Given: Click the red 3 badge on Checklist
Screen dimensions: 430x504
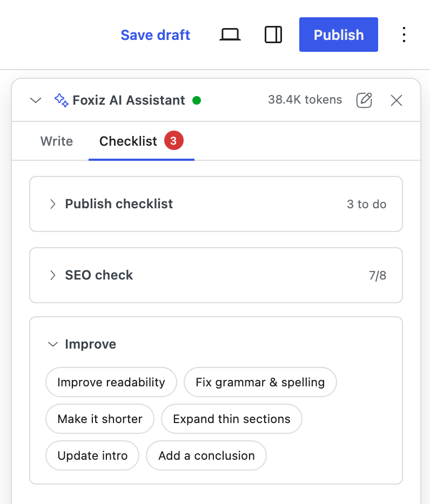Looking at the screenshot, I should point(174,140).
